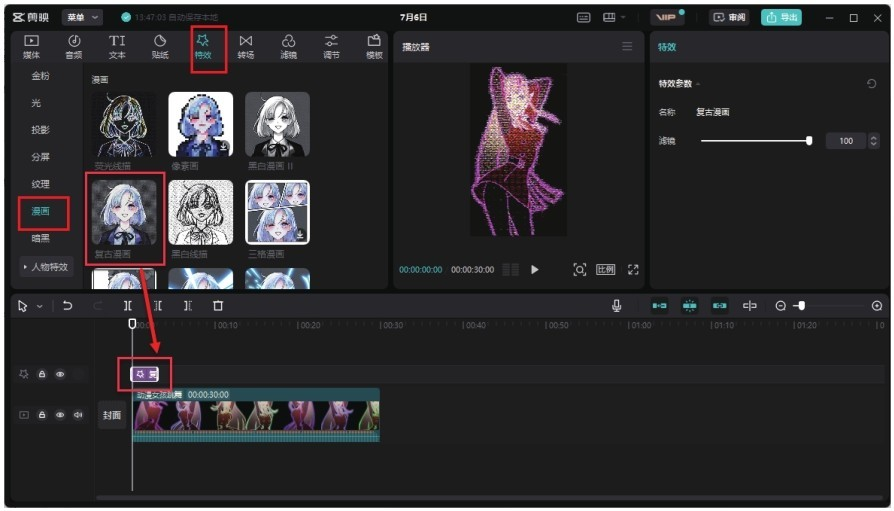894x511 pixels.
Task: Click the 导出 export button
Action: pos(781,17)
